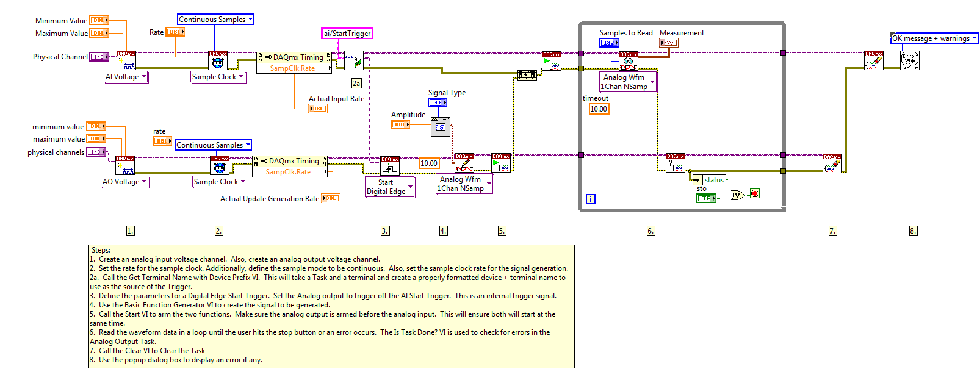This screenshot has height=380, width=980.
Task: Open the Sample Clock selector beside AO Voltage
Action: (x=220, y=182)
